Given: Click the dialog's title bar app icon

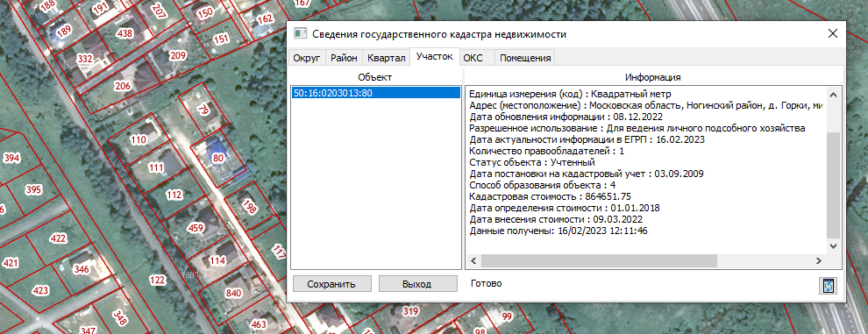Looking at the screenshot, I should (300, 34).
